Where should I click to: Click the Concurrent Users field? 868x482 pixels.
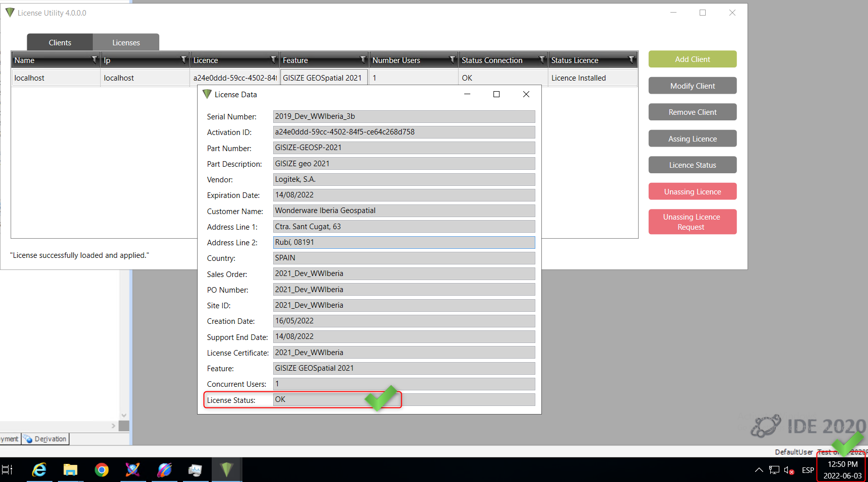[404, 384]
